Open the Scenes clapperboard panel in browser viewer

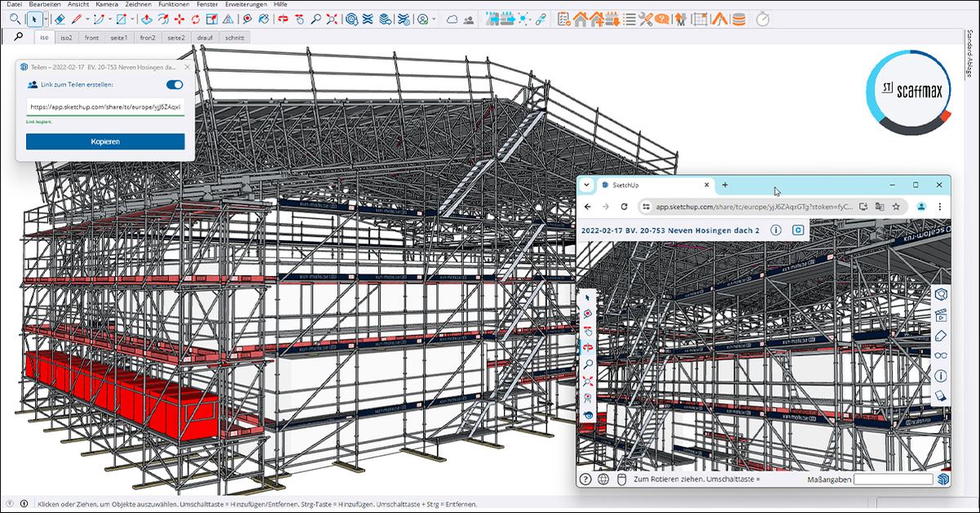pyautogui.click(x=940, y=314)
